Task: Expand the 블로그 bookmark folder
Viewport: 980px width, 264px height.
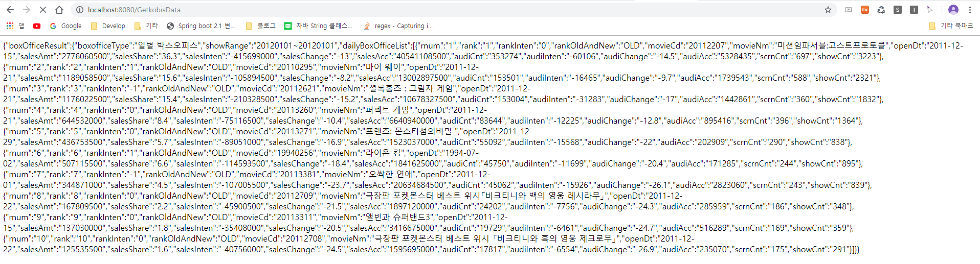Action: [x=260, y=26]
